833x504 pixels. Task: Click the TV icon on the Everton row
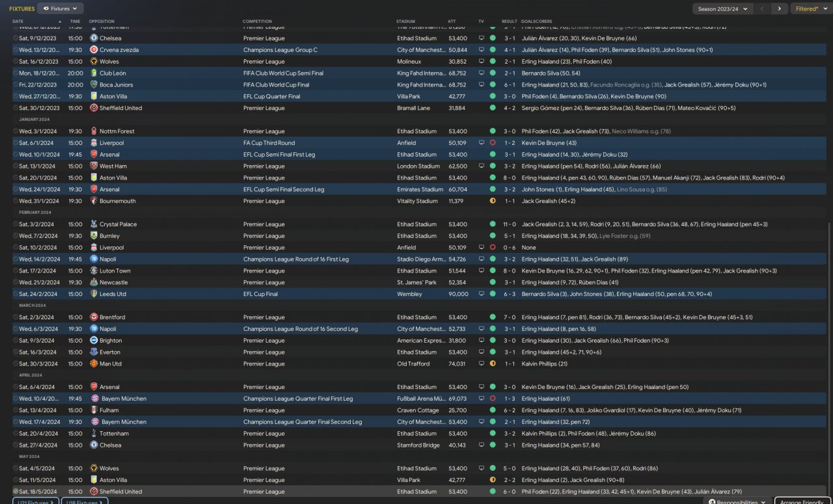coord(482,352)
